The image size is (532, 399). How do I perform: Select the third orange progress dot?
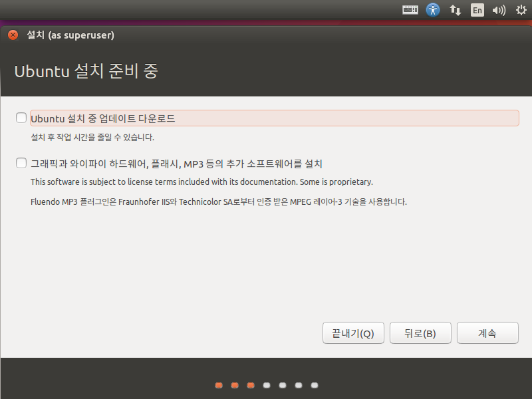pyautogui.click(x=250, y=385)
